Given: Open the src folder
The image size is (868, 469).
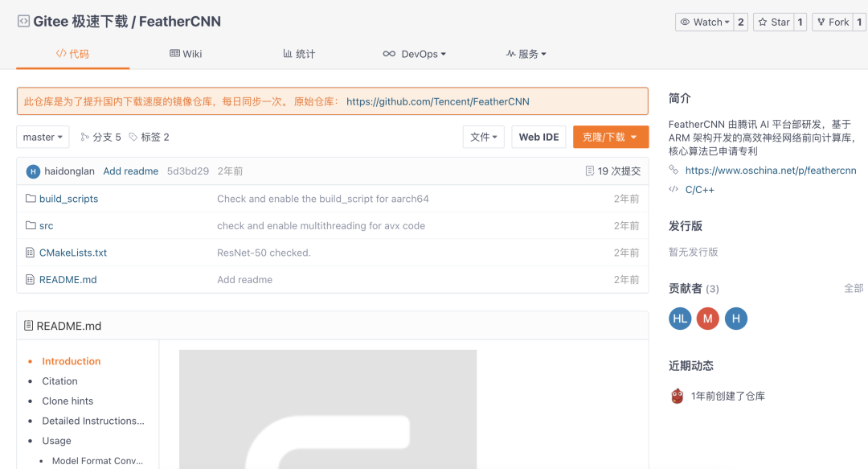Looking at the screenshot, I should pyautogui.click(x=47, y=225).
